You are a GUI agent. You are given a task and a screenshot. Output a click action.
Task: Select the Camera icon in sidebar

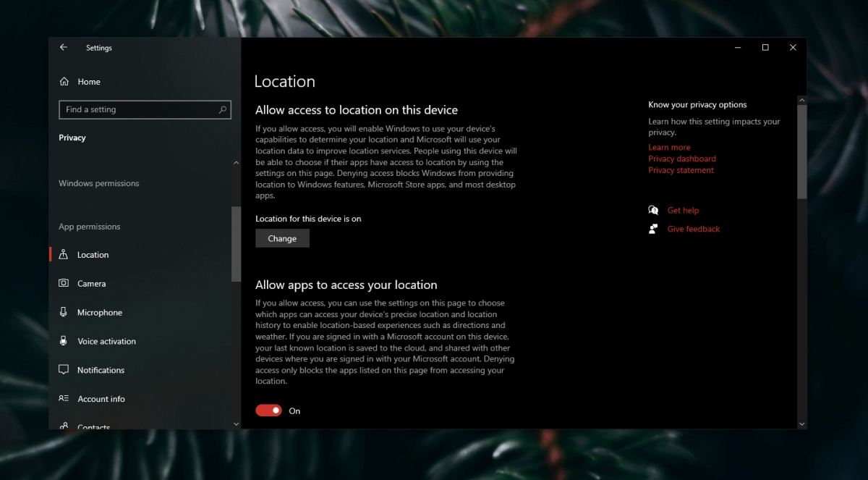(x=64, y=283)
